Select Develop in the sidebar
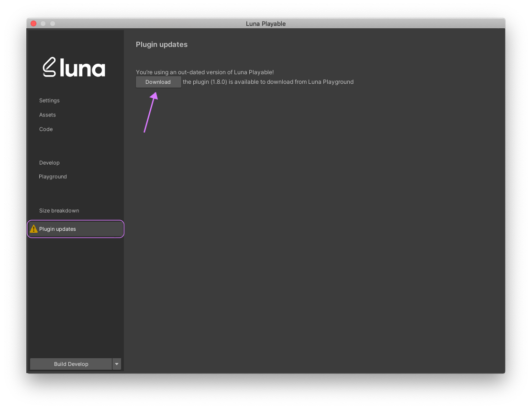Screen dimensions: 532x409 (49, 163)
